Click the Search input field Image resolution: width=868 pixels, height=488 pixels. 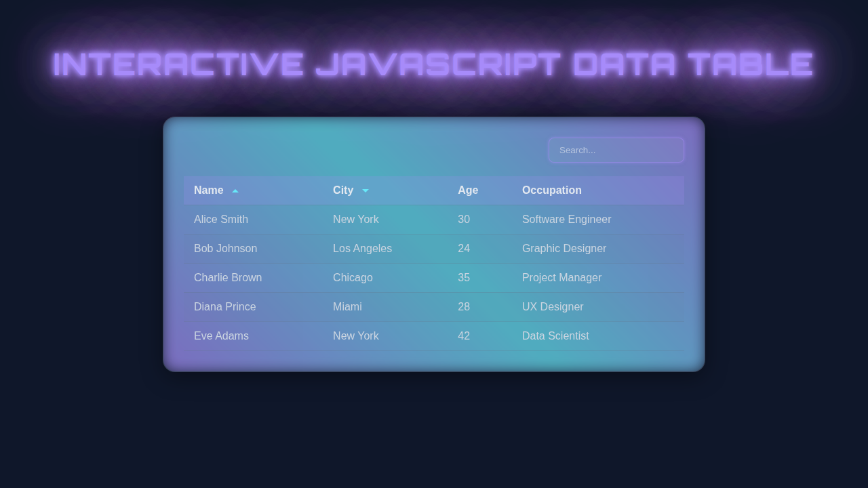point(616,150)
